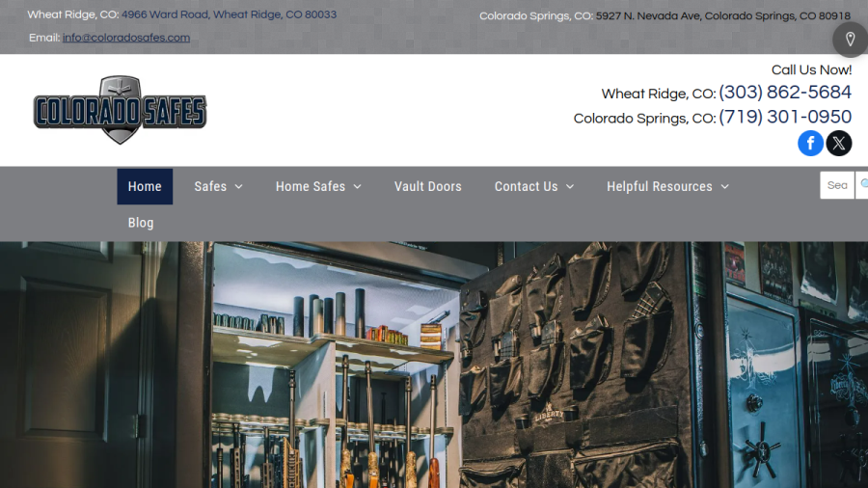Call Wheat Ridge number (303) 862-5684

point(785,92)
